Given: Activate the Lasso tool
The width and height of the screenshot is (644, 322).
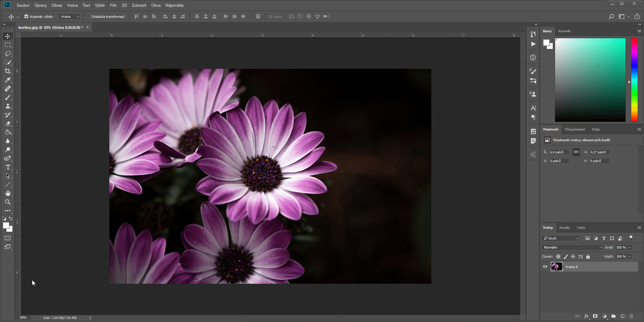Looking at the screenshot, I should click(x=7, y=54).
